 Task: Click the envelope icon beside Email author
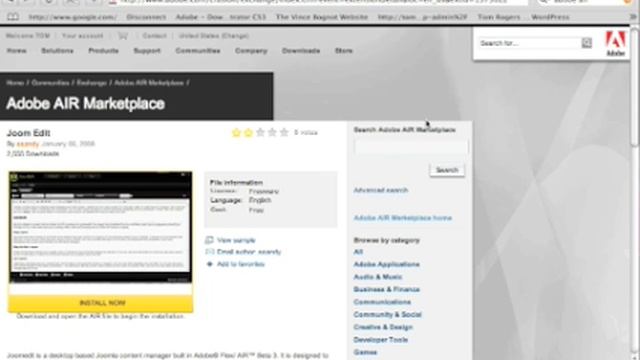tap(209, 252)
